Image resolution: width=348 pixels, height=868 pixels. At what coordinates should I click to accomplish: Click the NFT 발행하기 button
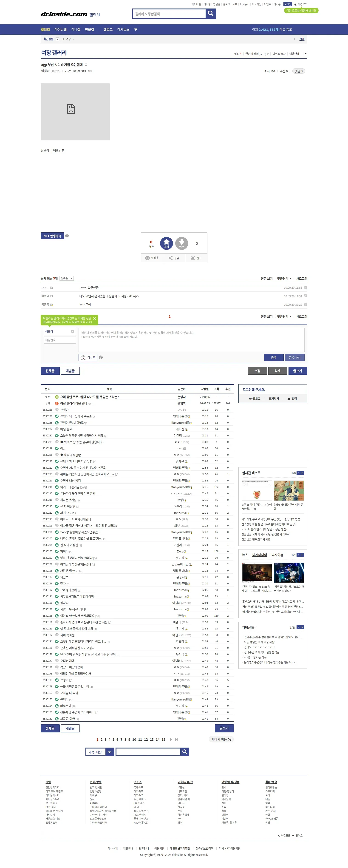tap(52, 236)
